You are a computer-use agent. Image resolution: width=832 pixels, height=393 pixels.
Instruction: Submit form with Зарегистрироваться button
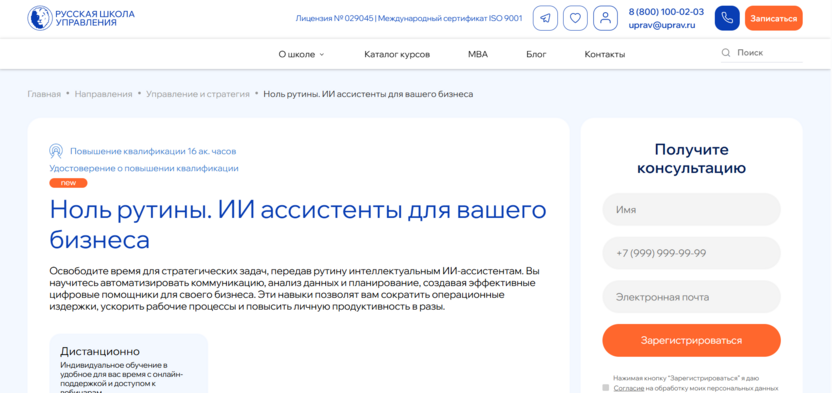pos(691,340)
